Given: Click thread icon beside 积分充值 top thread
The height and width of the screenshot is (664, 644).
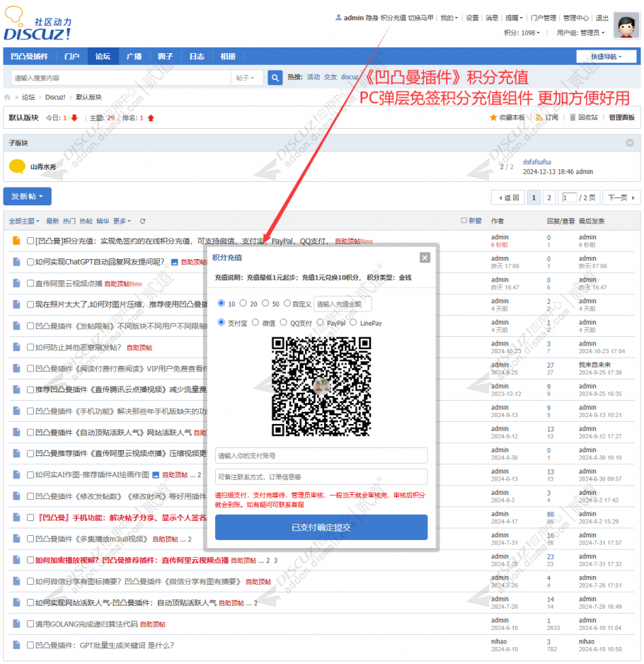Looking at the screenshot, I should [x=16, y=241].
